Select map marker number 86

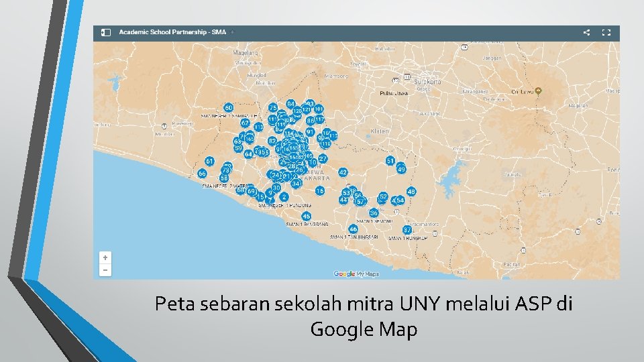point(311,121)
